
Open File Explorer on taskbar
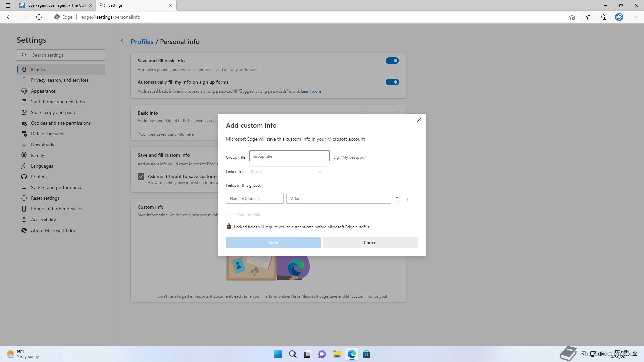click(x=337, y=354)
